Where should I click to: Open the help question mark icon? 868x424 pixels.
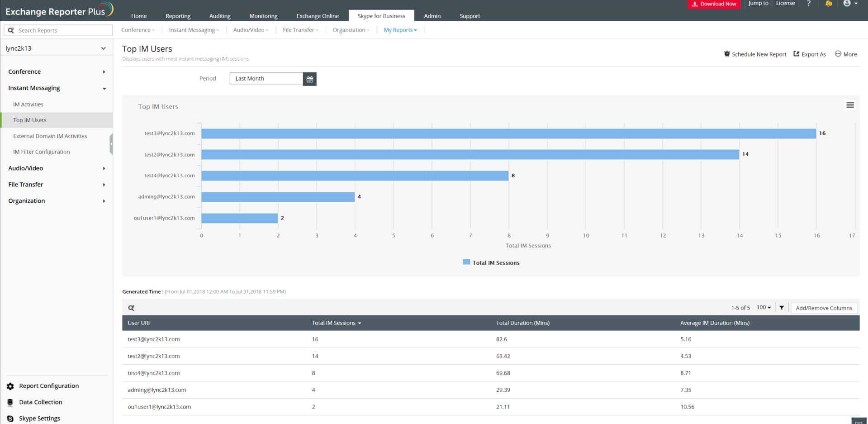coord(809,4)
